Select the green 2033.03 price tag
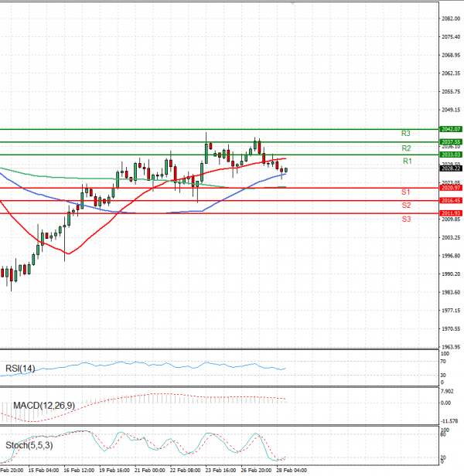This screenshot has height=476, width=464. tap(451, 155)
